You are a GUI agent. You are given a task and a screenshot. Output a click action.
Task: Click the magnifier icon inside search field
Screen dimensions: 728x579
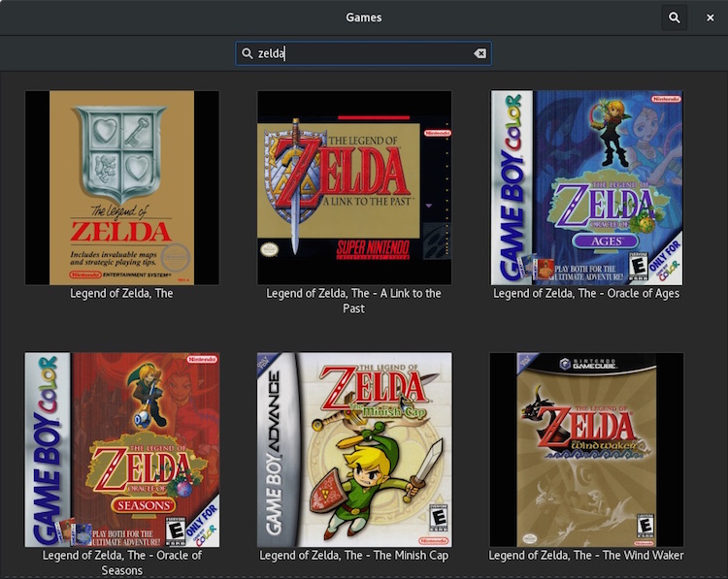(248, 53)
